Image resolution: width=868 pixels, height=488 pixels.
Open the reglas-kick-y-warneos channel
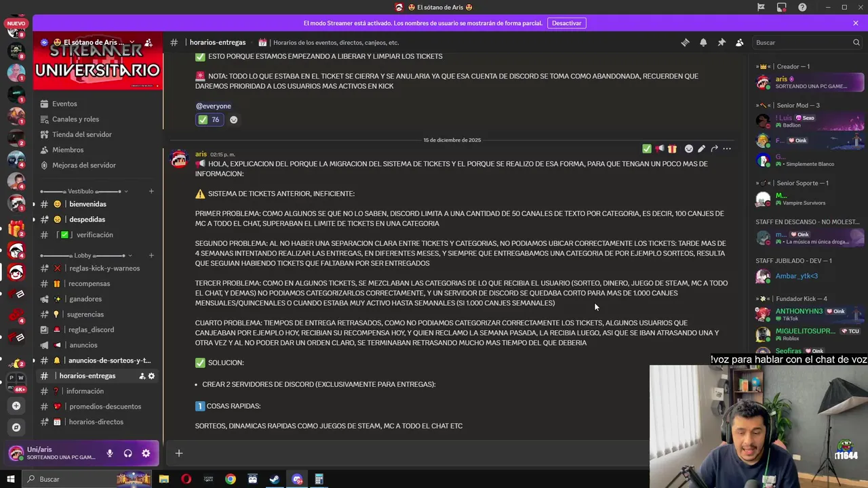(98, 268)
